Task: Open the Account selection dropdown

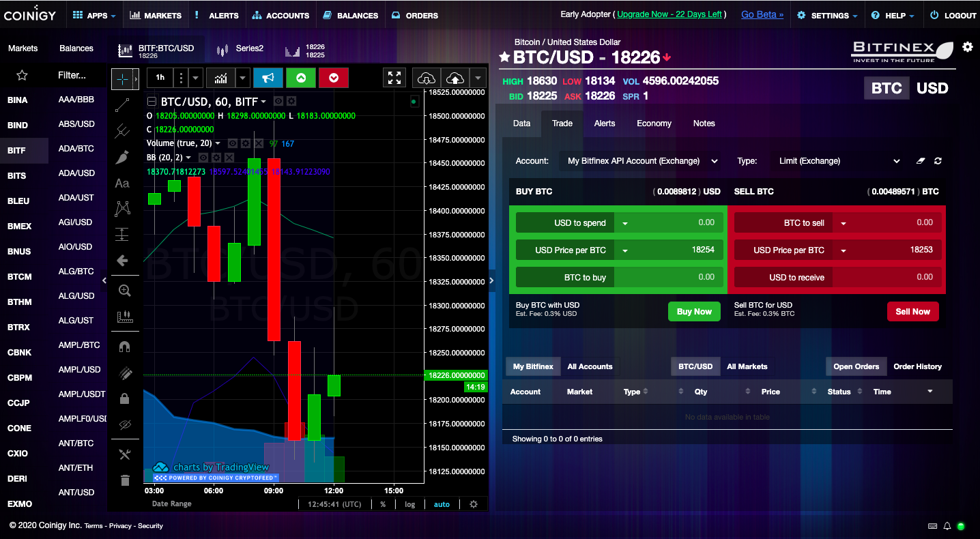Action: (x=641, y=161)
